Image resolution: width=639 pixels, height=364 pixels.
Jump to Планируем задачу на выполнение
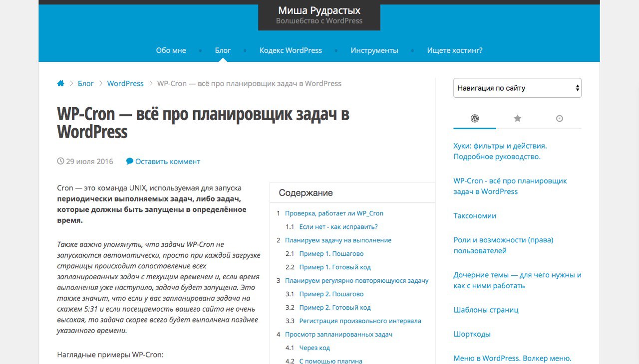pos(338,240)
